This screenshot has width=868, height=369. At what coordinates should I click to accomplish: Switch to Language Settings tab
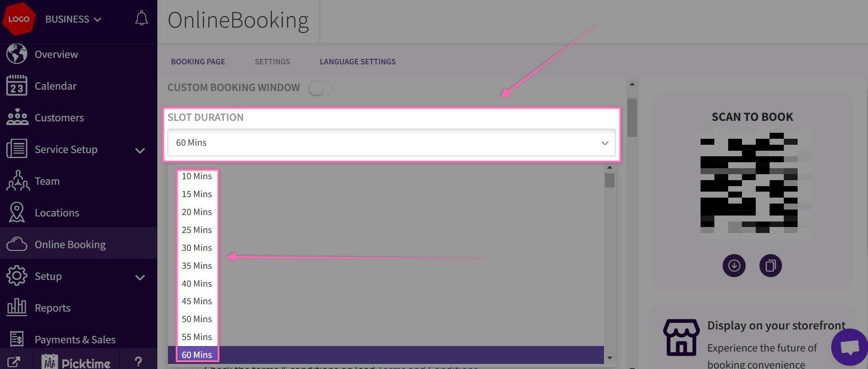click(x=357, y=62)
